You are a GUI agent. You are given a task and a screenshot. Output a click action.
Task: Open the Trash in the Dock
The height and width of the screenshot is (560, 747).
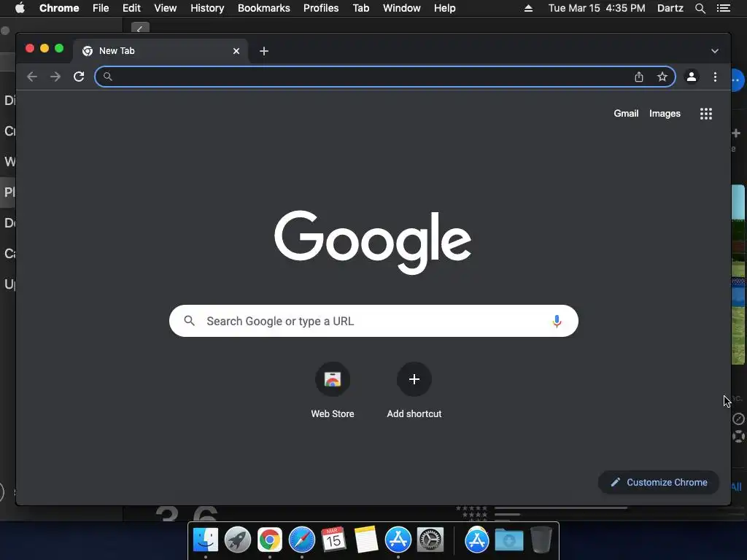click(541, 540)
